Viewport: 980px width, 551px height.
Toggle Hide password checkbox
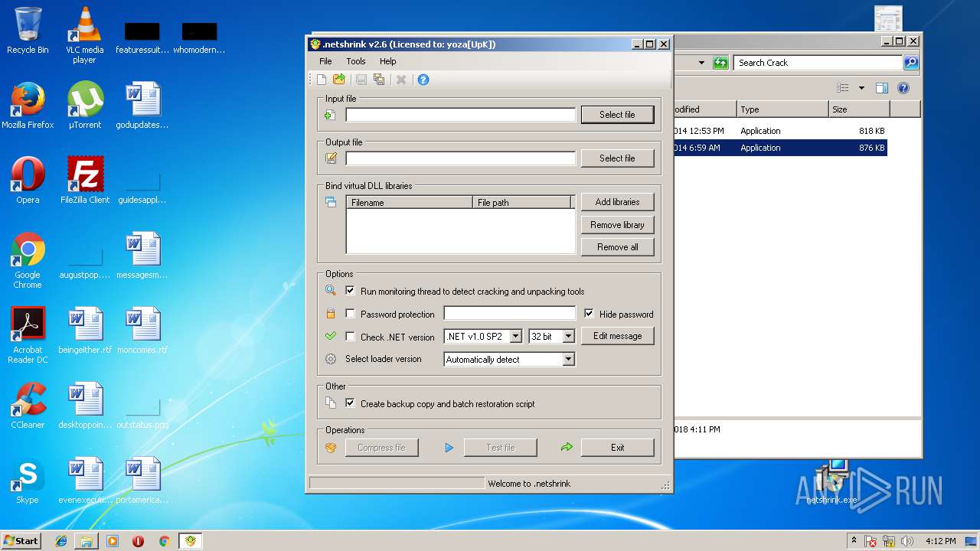coord(589,314)
